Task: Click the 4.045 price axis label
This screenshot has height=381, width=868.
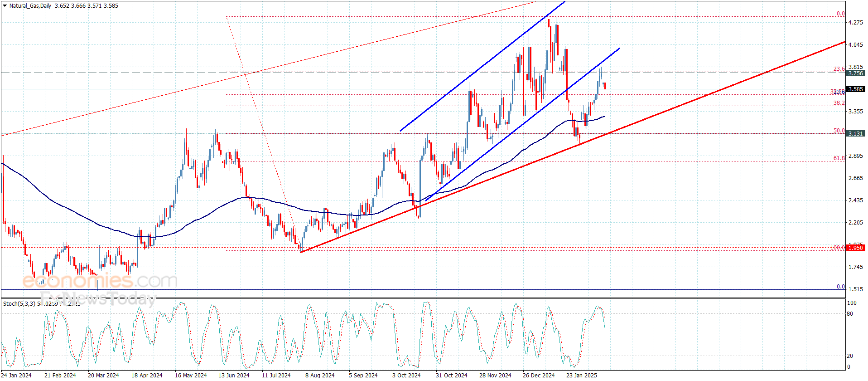Action: click(x=856, y=45)
